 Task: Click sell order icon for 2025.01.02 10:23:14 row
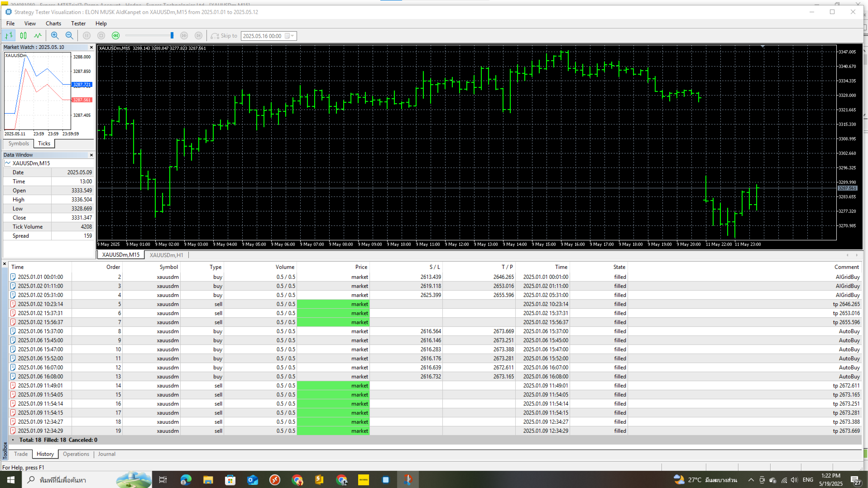13,304
